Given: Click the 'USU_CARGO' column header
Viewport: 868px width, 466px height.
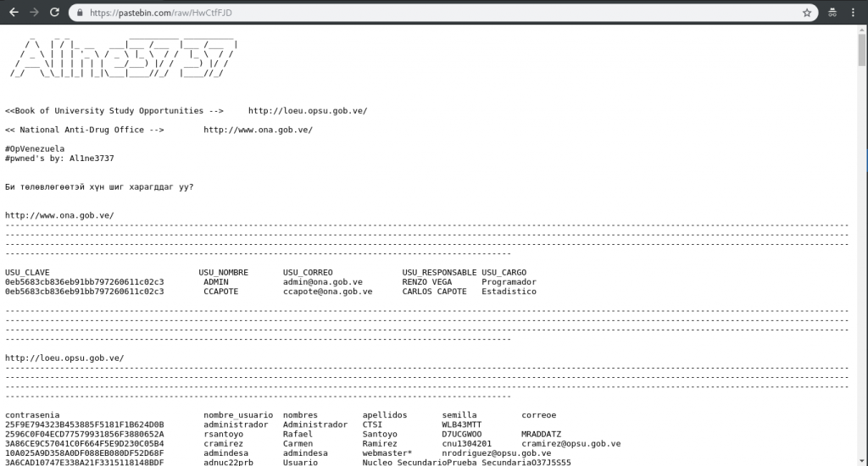Looking at the screenshot, I should point(504,273).
